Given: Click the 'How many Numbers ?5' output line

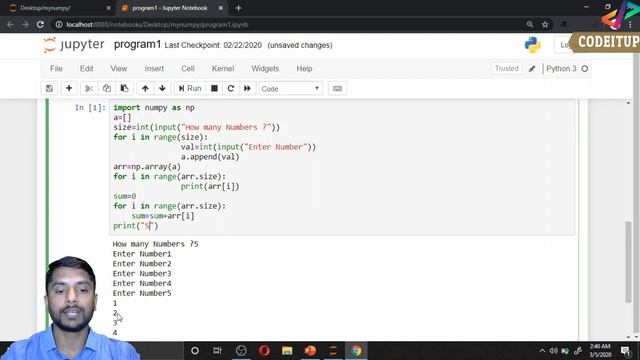Looking at the screenshot, I should coord(156,244).
